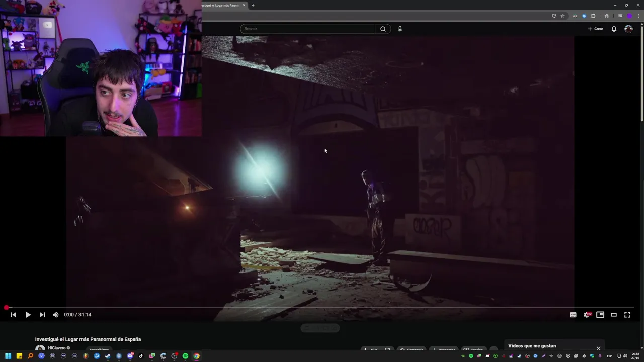Open taskbar Search magnifier

tap(30, 356)
